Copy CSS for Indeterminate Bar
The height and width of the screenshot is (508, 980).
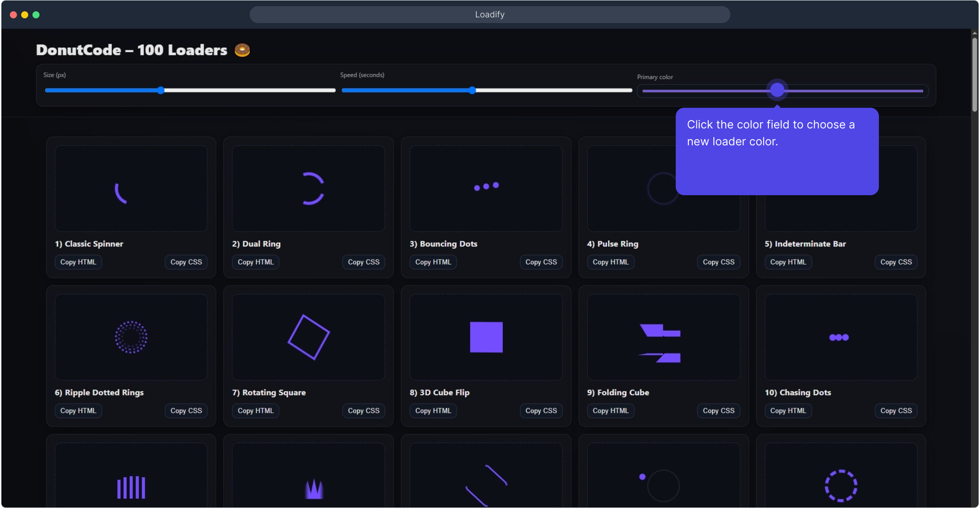tap(896, 262)
